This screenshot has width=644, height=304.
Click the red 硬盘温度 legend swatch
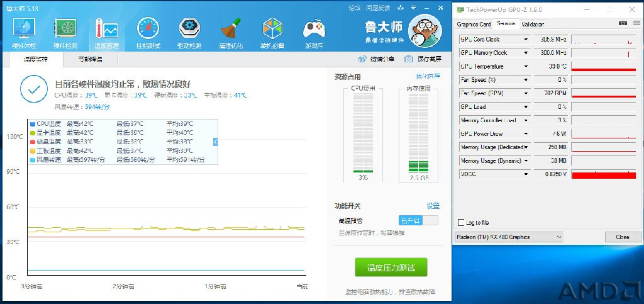pyautogui.click(x=33, y=142)
